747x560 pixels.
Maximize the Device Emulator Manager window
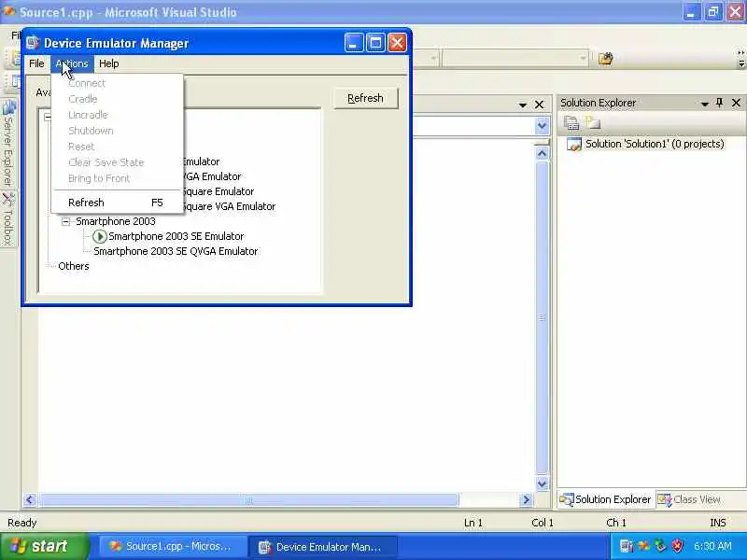(x=375, y=43)
